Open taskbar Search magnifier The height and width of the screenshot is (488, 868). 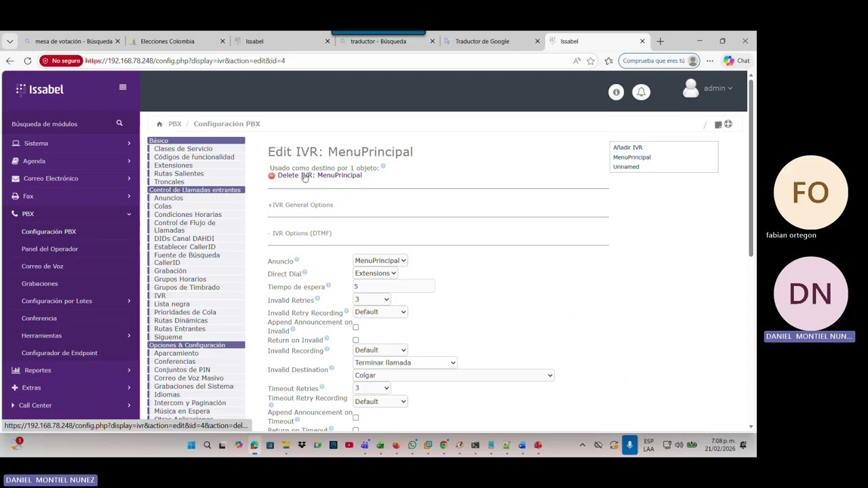tap(207, 445)
